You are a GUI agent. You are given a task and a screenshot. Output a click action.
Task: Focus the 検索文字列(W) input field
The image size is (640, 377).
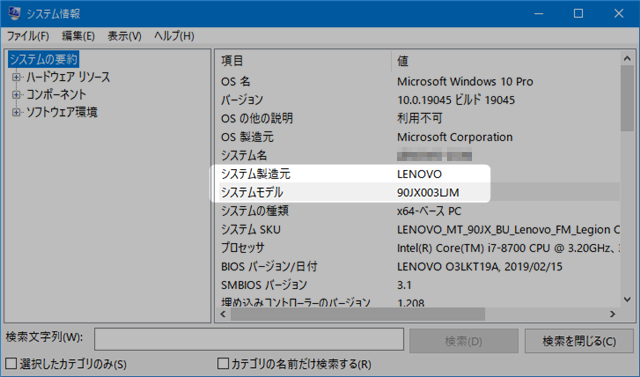pos(249,339)
